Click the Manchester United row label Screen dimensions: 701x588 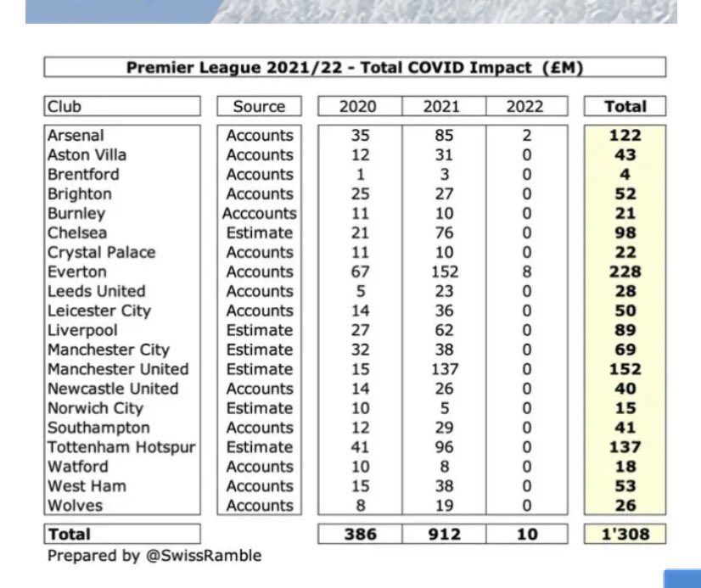[x=118, y=370]
